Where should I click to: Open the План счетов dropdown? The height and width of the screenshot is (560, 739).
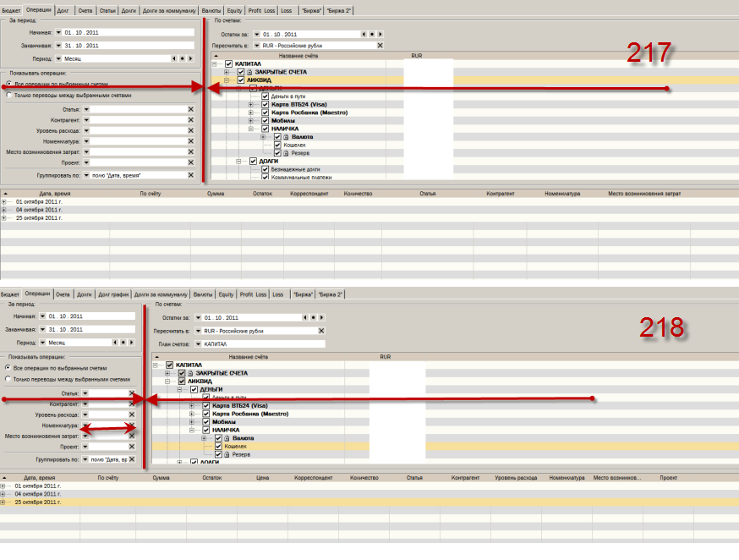pos(199,344)
